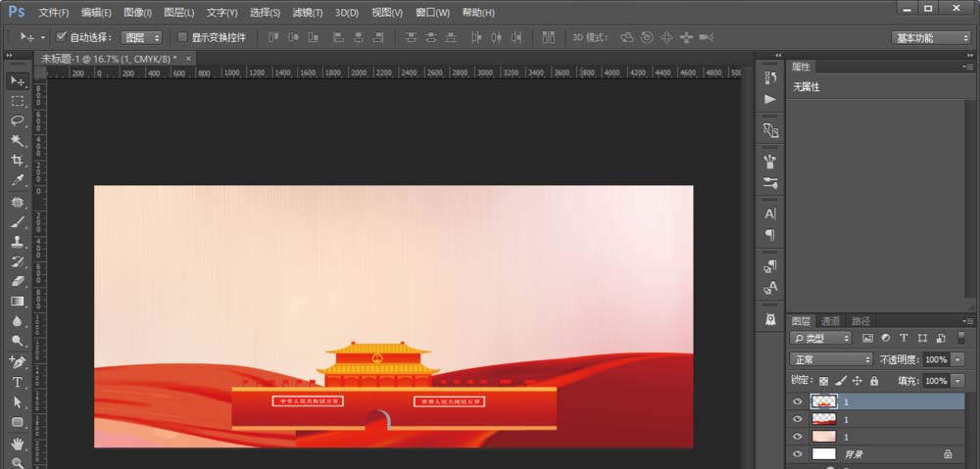Image resolution: width=980 pixels, height=469 pixels.
Task: Open the 滤镜(T) menu
Action: pyautogui.click(x=308, y=13)
